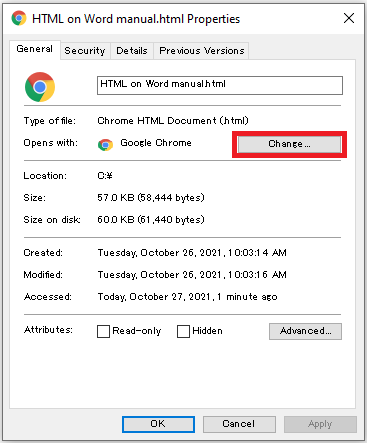The height and width of the screenshot is (443, 367).
Task: Click the 'Accessed:' label
Action: coord(48,297)
